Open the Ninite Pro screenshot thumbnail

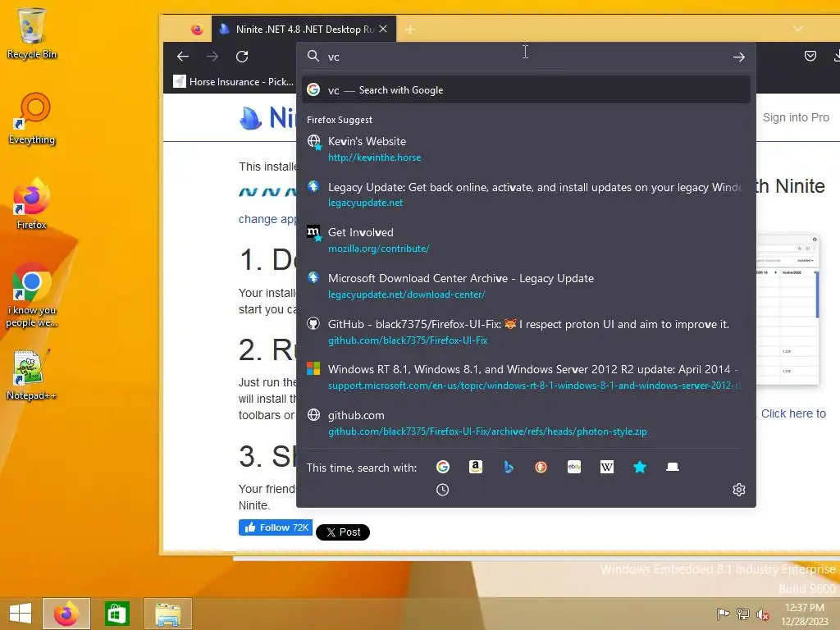tap(787, 309)
